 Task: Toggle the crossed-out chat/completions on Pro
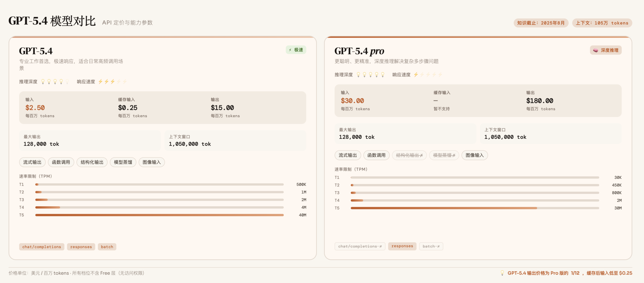(360, 246)
